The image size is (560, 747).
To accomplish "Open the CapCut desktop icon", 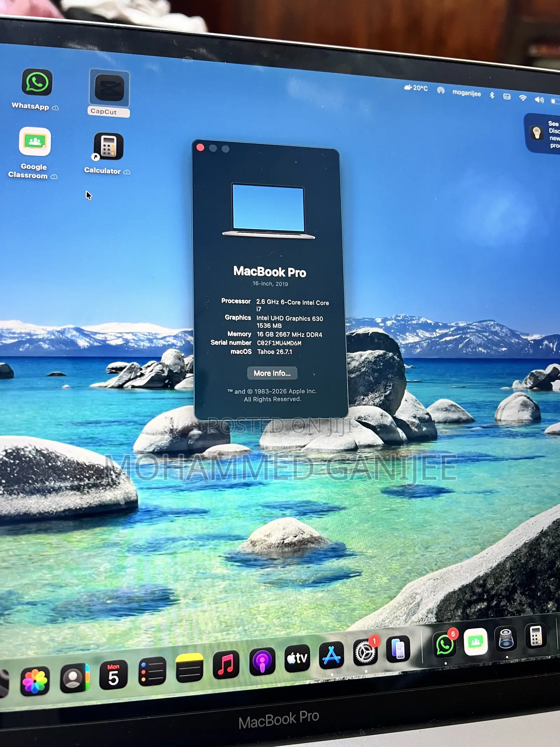I will point(109,89).
